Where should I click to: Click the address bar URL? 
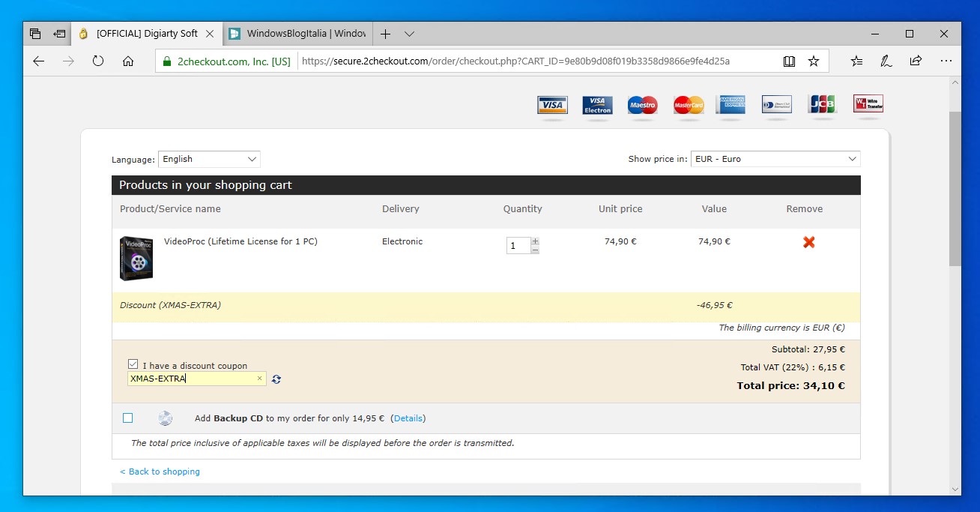point(515,61)
